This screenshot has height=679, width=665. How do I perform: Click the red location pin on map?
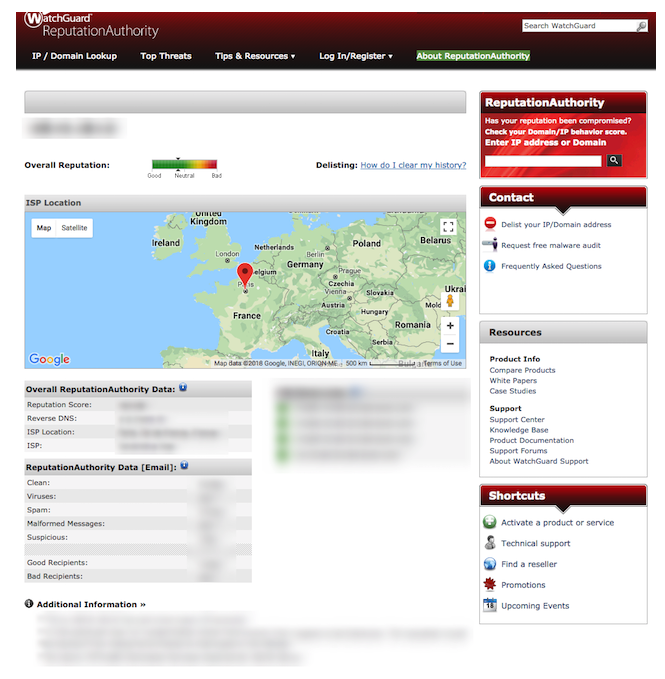pyautogui.click(x=245, y=276)
